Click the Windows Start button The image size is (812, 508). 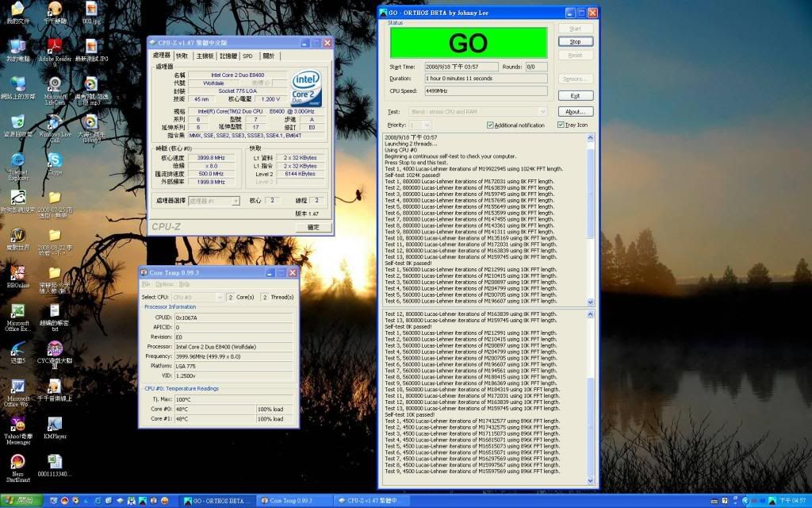21,501
